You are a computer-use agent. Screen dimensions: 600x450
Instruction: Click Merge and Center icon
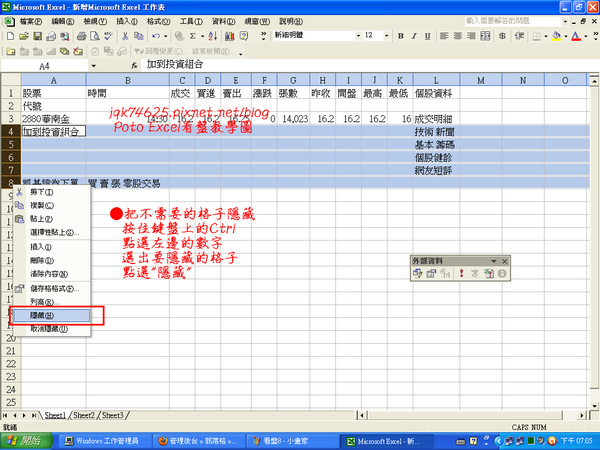pos(485,36)
